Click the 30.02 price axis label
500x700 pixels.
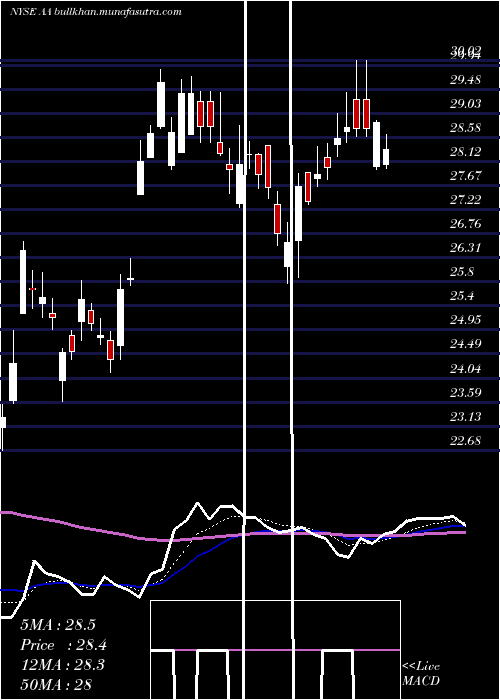465,50
